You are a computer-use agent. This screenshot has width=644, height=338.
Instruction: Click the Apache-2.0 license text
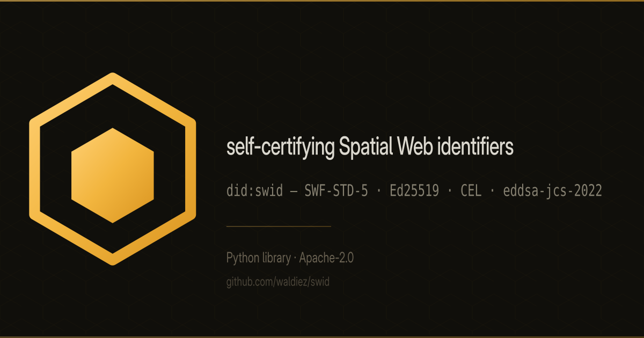pyautogui.click(x=326, y=258)
